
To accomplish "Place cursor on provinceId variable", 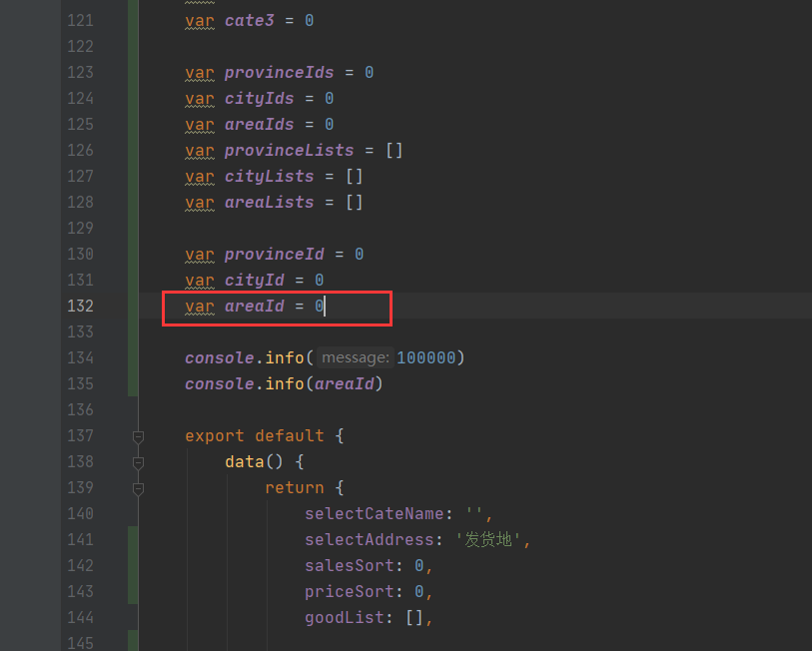I will (x=274, y=255).
